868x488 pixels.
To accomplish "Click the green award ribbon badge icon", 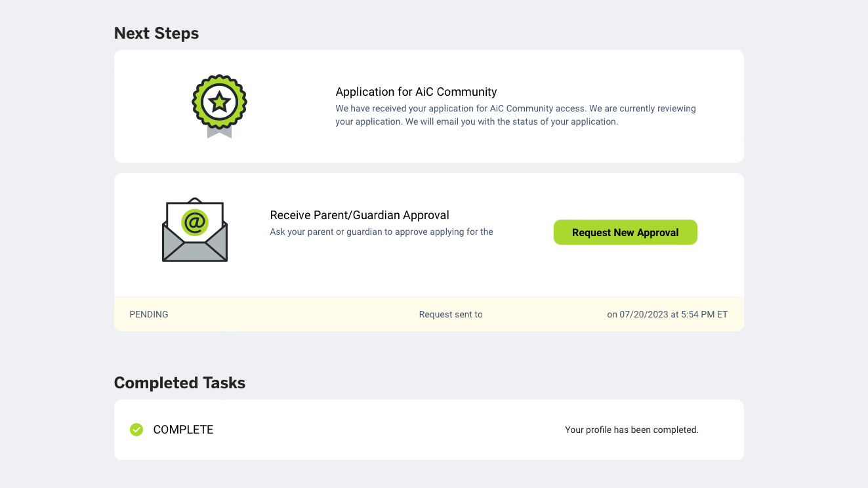I will [x=219, y=106].
